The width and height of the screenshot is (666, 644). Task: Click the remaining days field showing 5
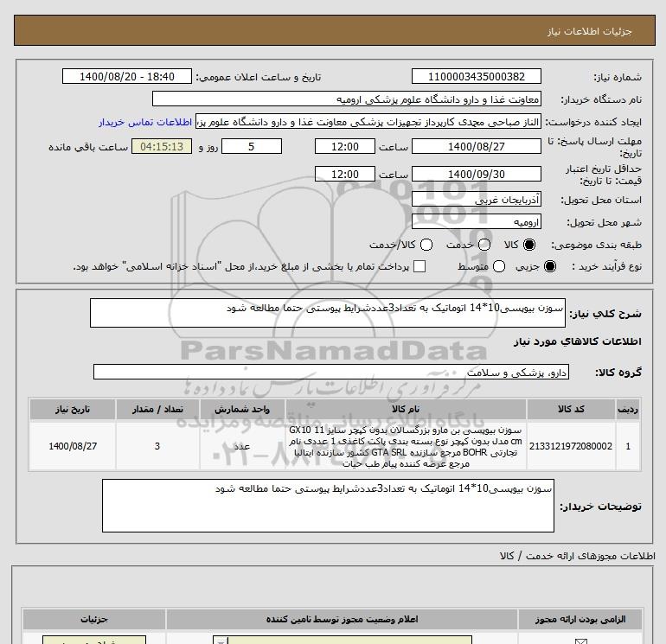[252, 146]
